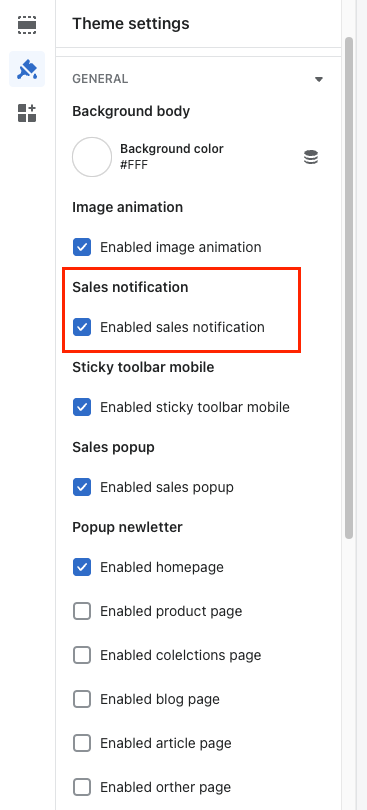The width and height of the screenshot is (367, 810).
Task: Open the Background color swatch
Action: (92, 157)
